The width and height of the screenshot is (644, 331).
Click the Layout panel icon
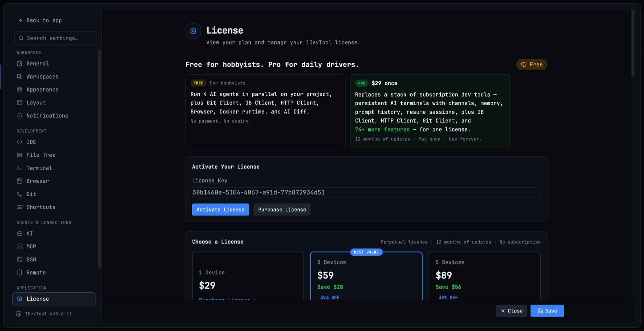[20, 103]
